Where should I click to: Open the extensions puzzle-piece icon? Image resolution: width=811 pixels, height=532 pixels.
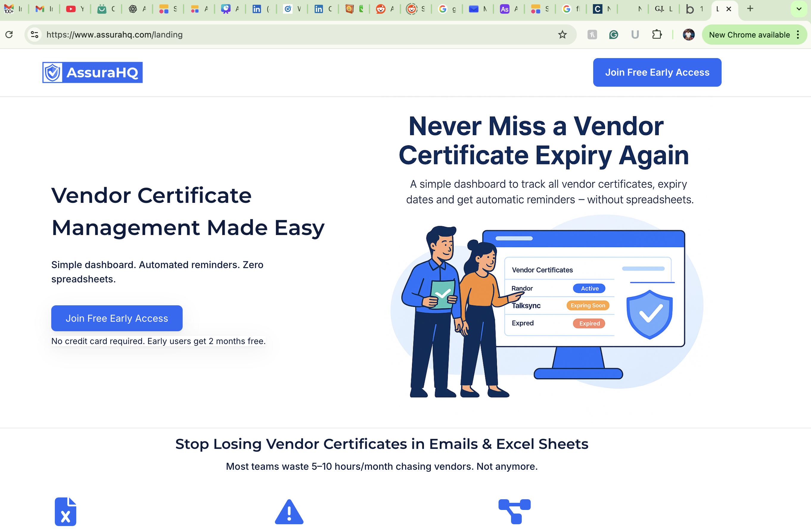[x=657, y=34]
